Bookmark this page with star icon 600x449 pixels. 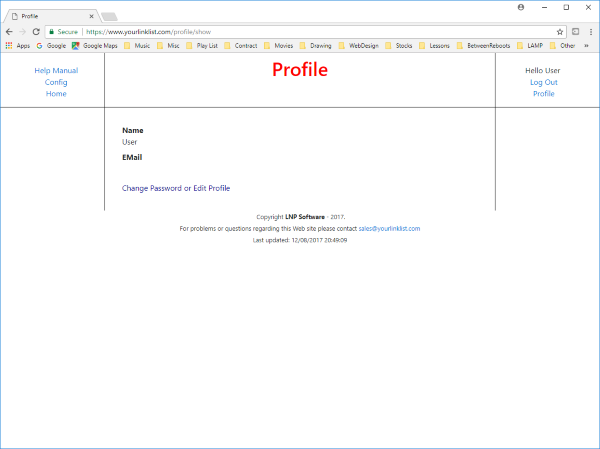click(560, 32)
